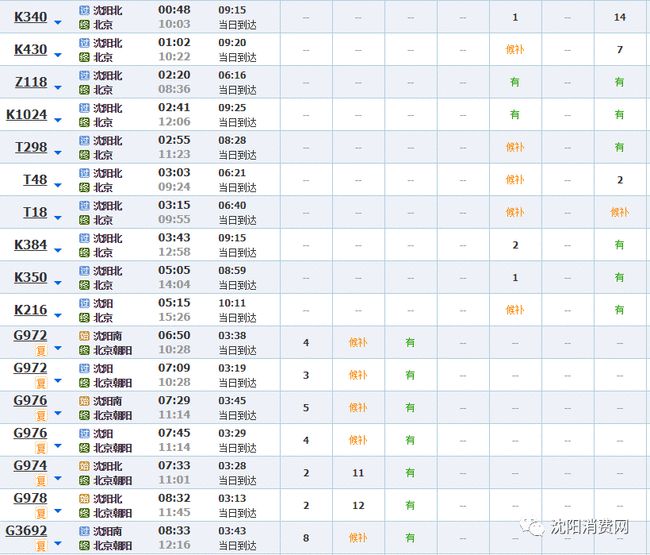Click orange origin icon beside 沈阳南 in G976 07:29 row

click(85, 401)
